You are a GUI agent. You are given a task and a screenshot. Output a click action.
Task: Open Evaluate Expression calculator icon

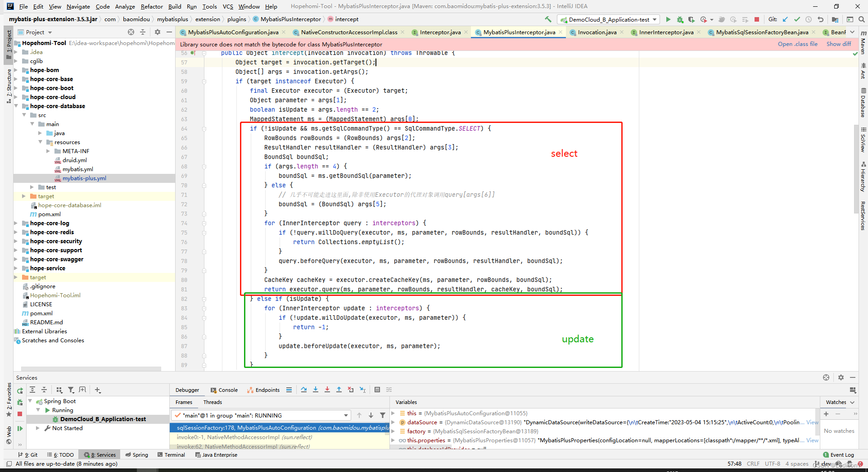click(377, 390)
